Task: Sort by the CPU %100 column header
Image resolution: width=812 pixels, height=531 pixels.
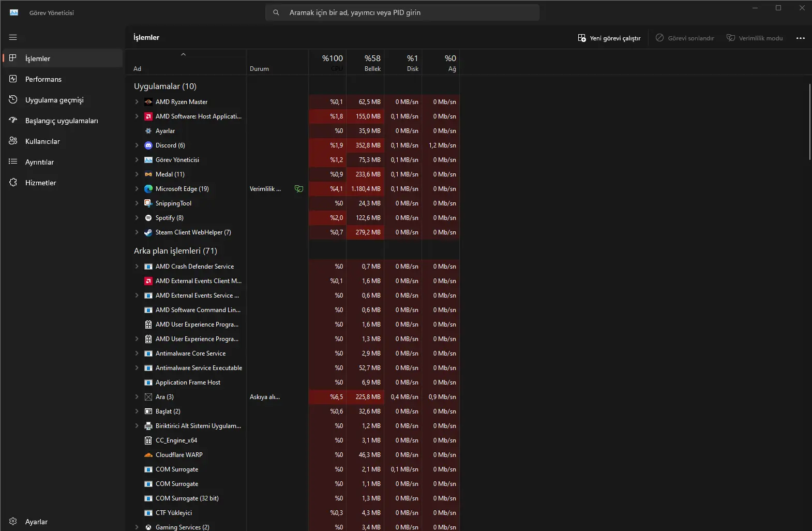Action: coord(327,62)
